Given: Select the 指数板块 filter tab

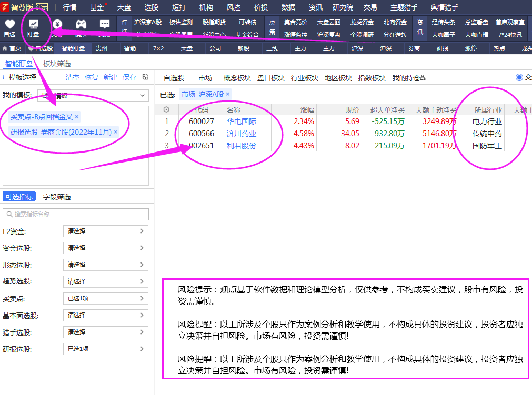Looking at the screenshot, I should point(372,78).
